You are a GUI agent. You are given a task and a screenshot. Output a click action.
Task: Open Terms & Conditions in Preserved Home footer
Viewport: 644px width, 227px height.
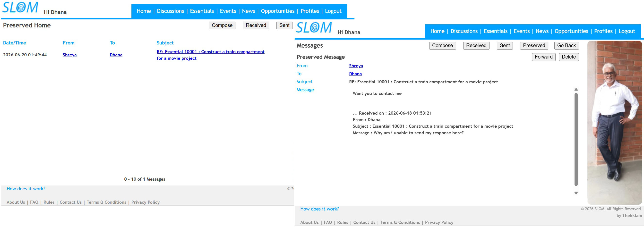tap(106, 202)
